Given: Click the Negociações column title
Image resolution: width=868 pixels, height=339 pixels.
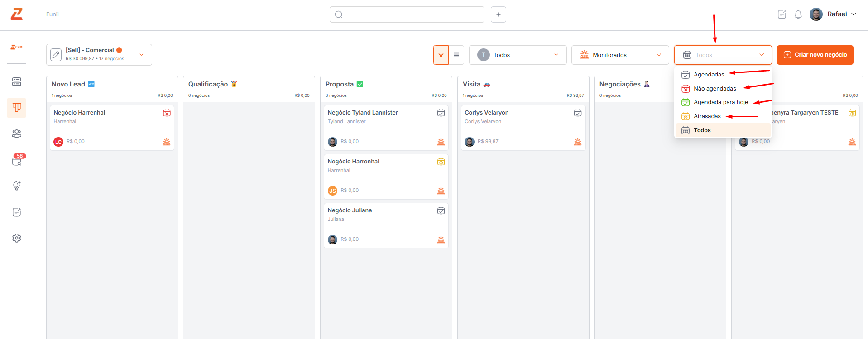Looking at the screenshot, I should point(620,84).
